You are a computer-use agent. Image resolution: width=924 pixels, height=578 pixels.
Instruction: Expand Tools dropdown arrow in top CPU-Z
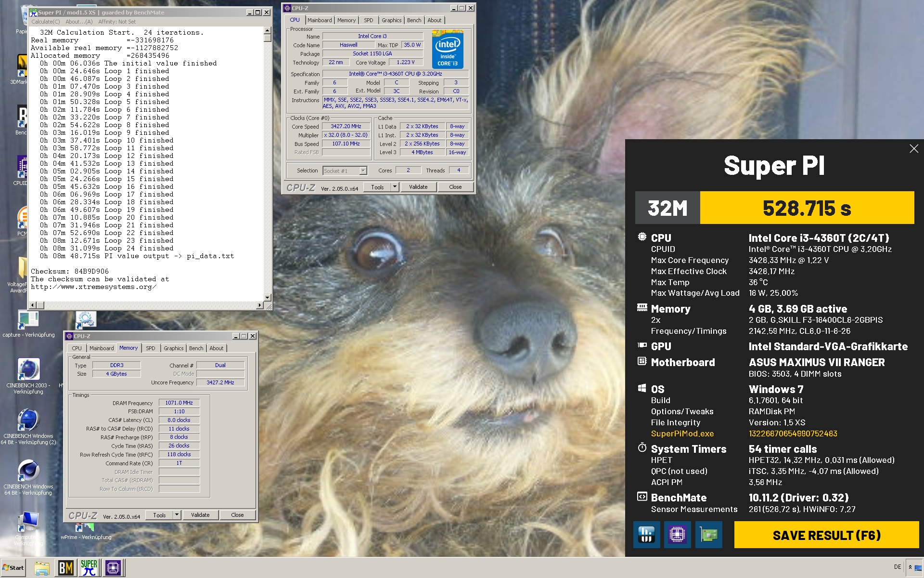[x=395, y=187]
